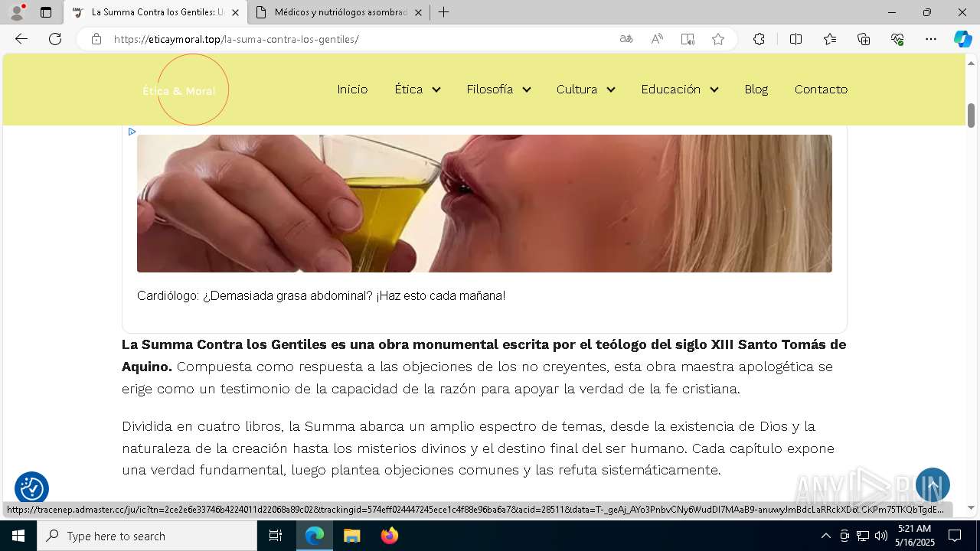
Task: Open Edge Settings and more menu
Action: pos(931,39)
